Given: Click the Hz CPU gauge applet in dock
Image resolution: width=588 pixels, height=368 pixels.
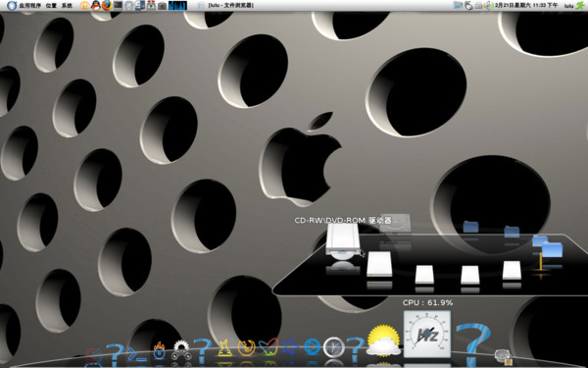Looking at the screenshot, I should pos(427,334).
